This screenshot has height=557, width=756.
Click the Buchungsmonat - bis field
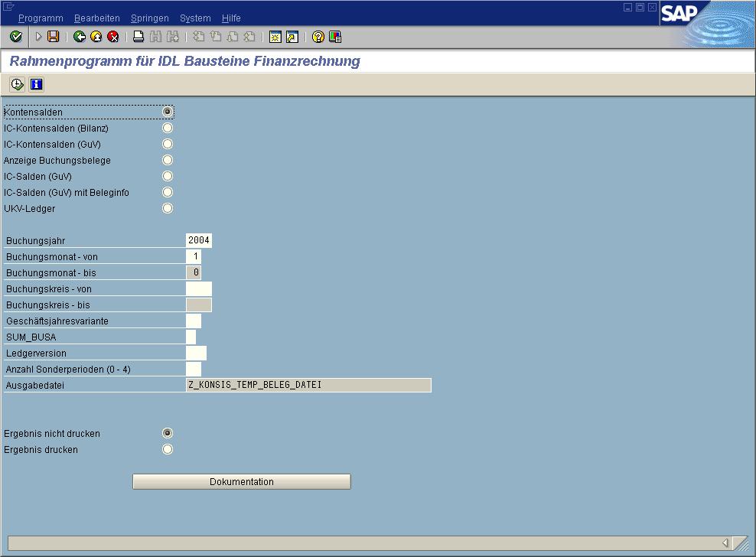[x=194, y=272]
